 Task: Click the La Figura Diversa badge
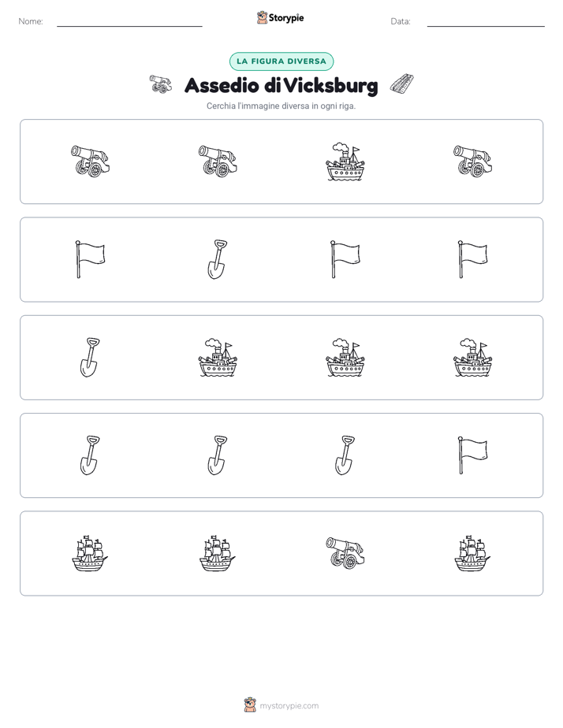tap(281, 61)
